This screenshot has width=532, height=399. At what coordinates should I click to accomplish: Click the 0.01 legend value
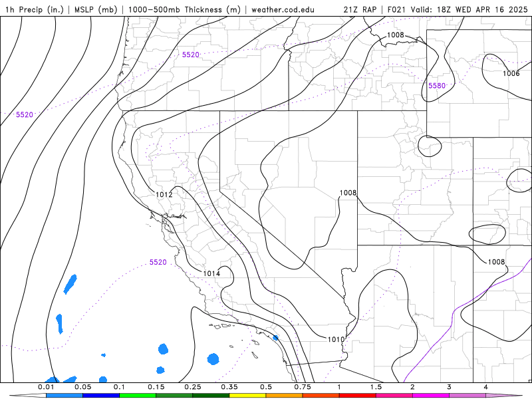(x=46, y=387)
